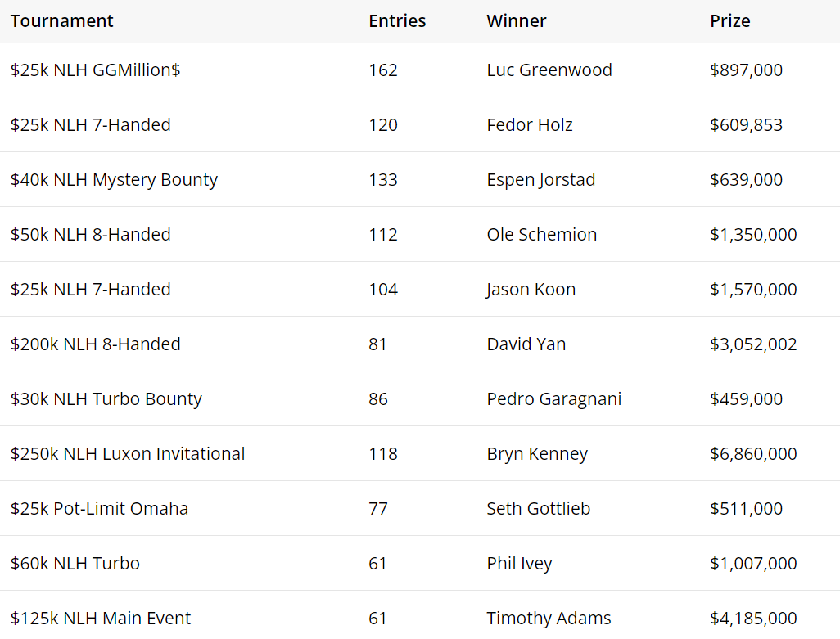
Task: Click winner name Luc Greenwood
Action: coord(549,70)
